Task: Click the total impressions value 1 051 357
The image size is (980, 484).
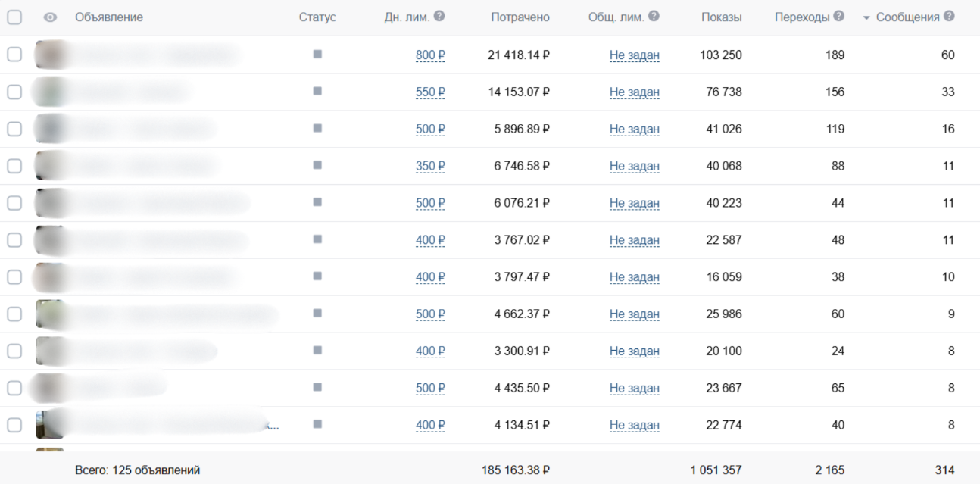Action: point(716,470)
